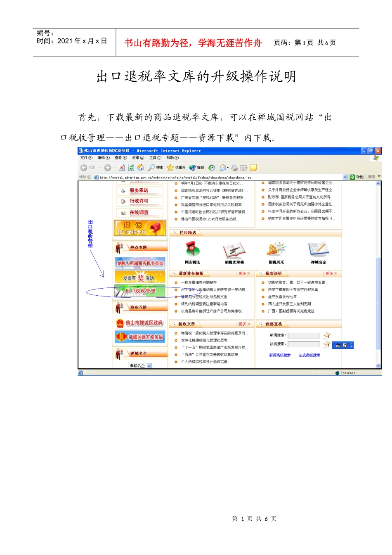Click the browser vertical scrollbar down arrow
The image size is (392, 555).
point(378,366)
